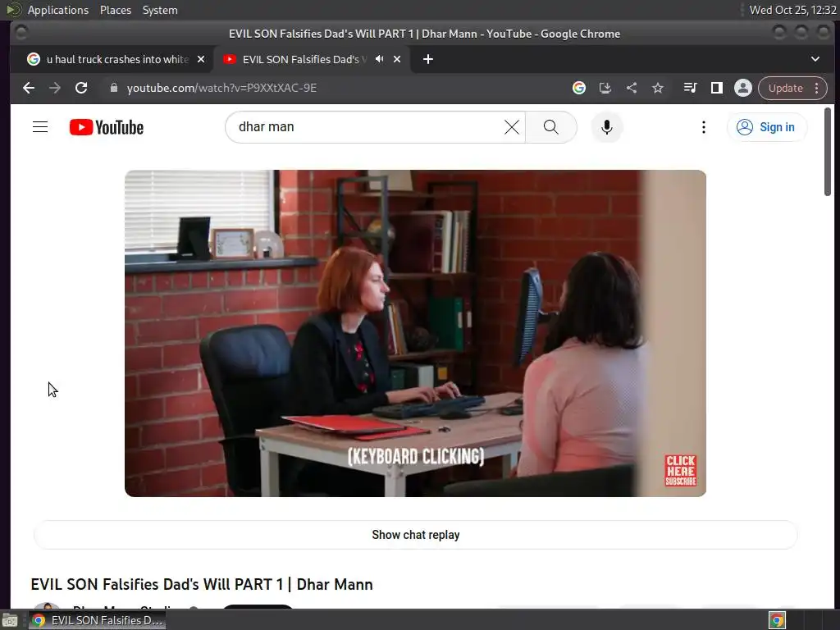Open the Chrome profile avatar
840x630 pixels.
[743, 88]
